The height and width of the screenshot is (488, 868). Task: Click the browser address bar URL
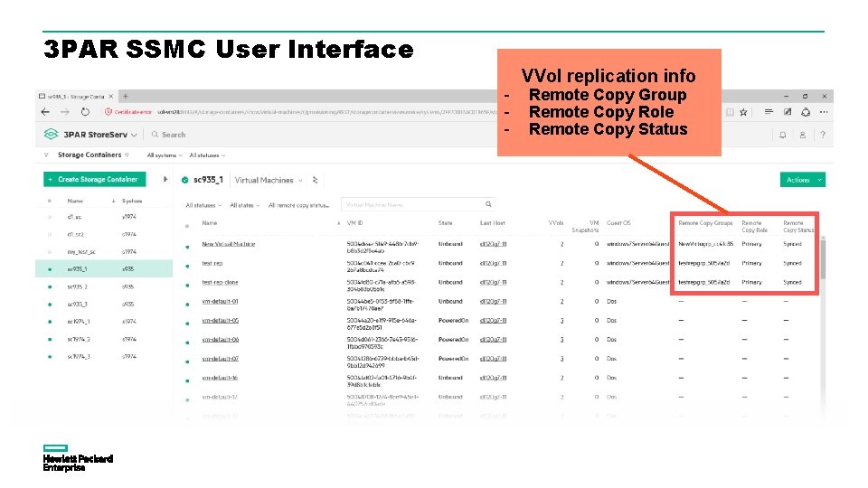pos(326,112)
